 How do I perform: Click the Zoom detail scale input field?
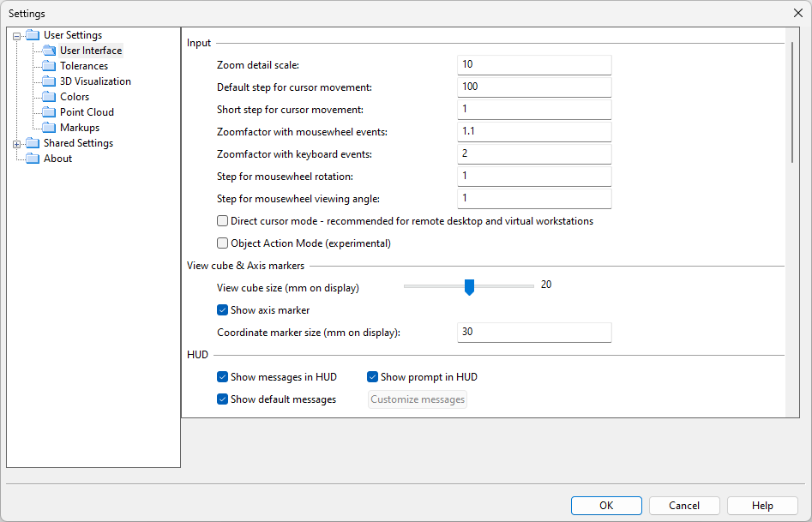click(x=533, y=65)
